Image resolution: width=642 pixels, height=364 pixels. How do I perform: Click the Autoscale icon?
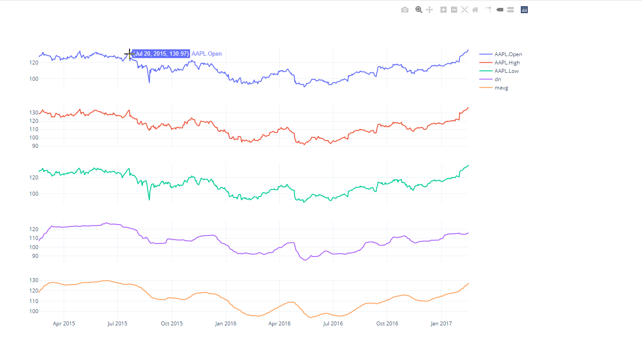465,10
